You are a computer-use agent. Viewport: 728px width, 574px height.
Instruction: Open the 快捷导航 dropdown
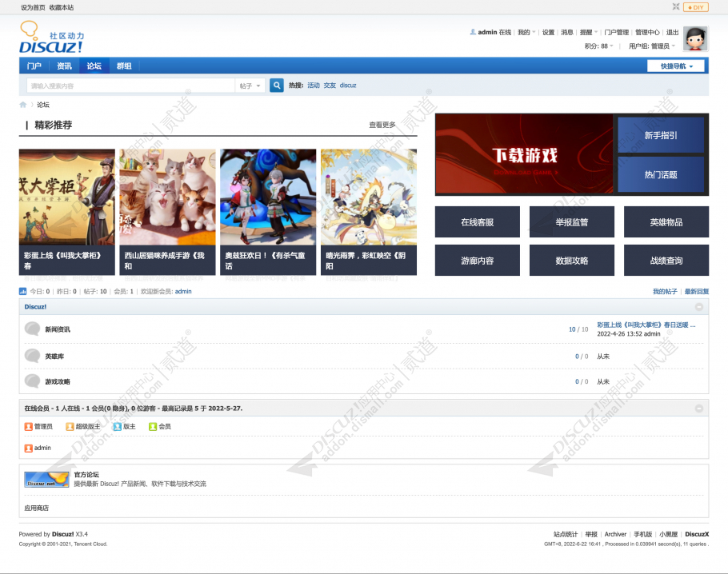675,66
